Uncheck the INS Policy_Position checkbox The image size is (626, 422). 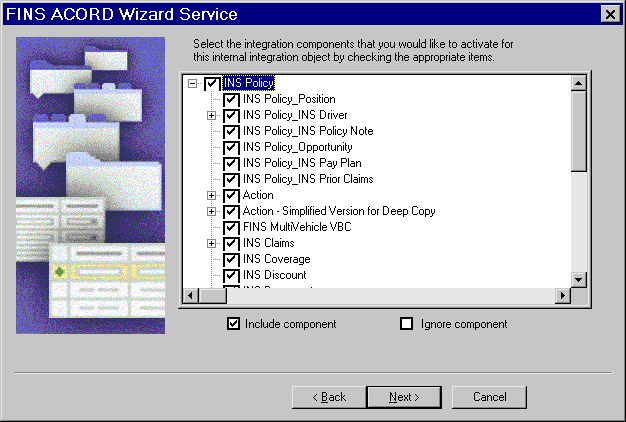(x=231, y=99)
